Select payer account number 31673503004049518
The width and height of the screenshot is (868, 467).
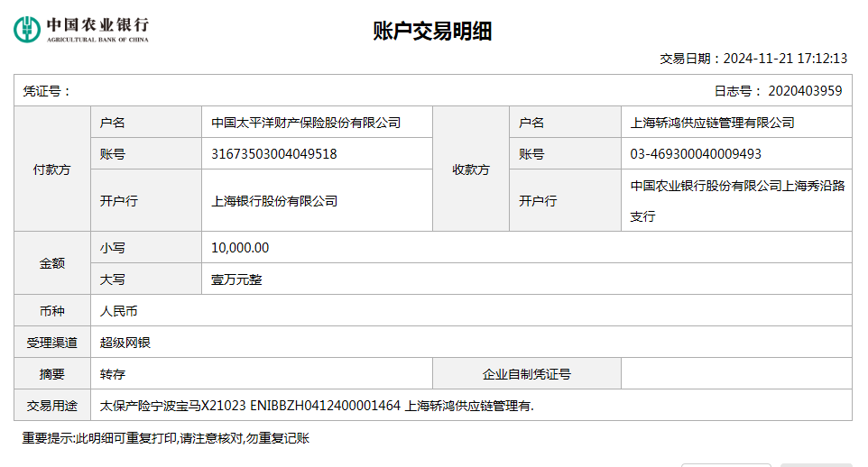(x=273, y=154)
